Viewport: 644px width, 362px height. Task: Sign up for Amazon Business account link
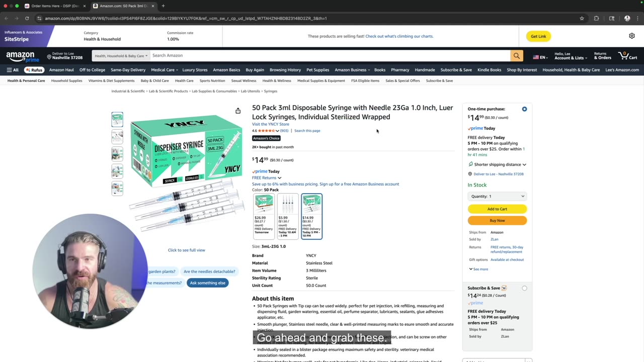coord(359,184)
